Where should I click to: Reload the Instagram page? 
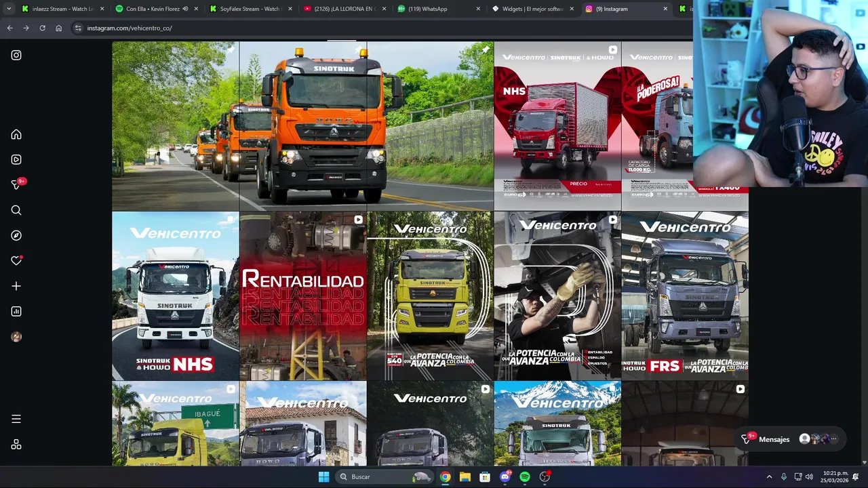tap(42, 28)
